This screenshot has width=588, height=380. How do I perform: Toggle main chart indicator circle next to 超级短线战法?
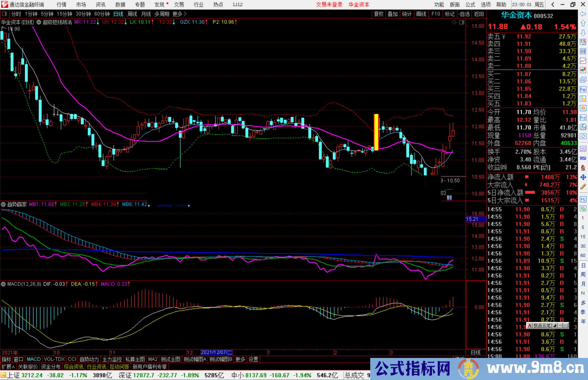click(39, 22)
